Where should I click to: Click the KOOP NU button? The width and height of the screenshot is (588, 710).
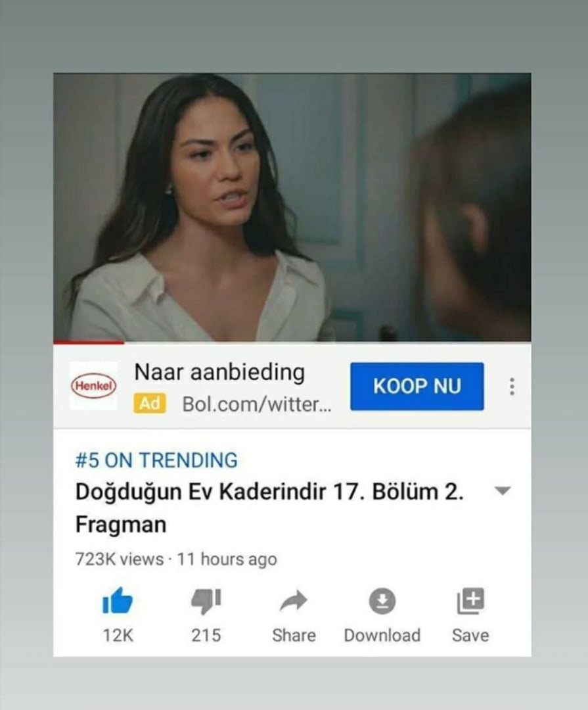tap(417, 387)
